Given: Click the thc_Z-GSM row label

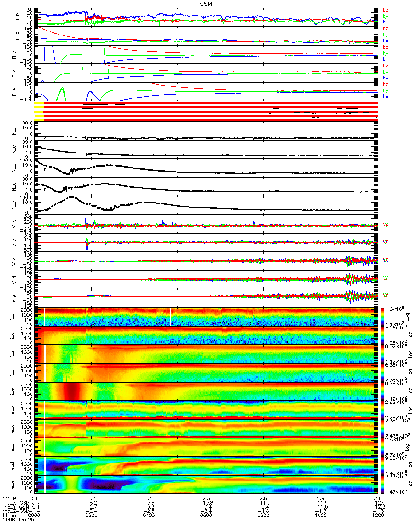Looking at the screenshot, I should [x=16, y=511].
